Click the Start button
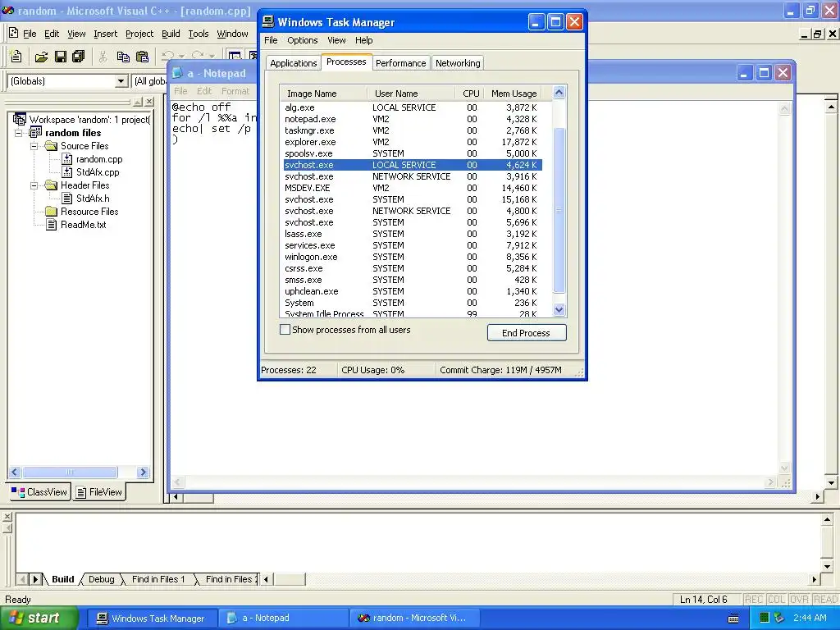Viewport: 840px width, 630px height. [39, 619]
